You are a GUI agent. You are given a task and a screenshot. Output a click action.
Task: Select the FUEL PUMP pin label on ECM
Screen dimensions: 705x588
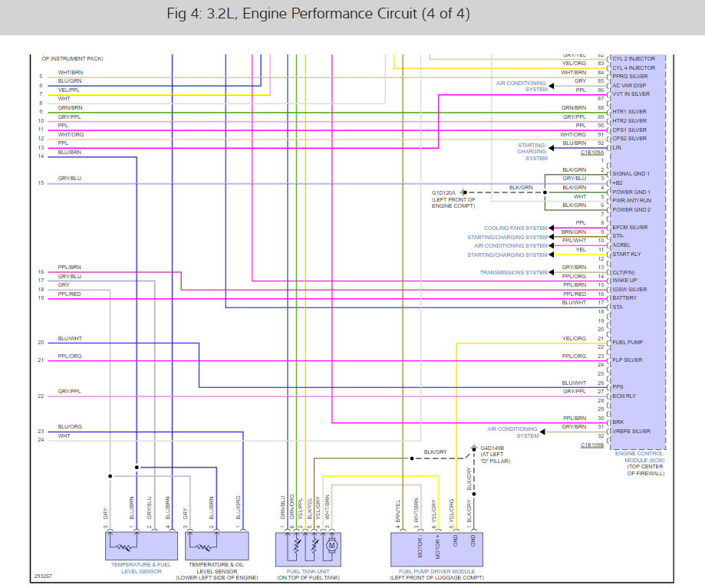tap(628, 342)
